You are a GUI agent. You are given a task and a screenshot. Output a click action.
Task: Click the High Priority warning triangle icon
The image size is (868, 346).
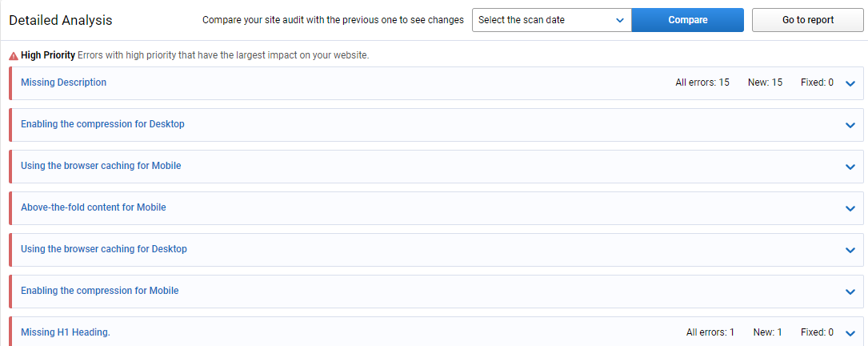coord(14,56)
